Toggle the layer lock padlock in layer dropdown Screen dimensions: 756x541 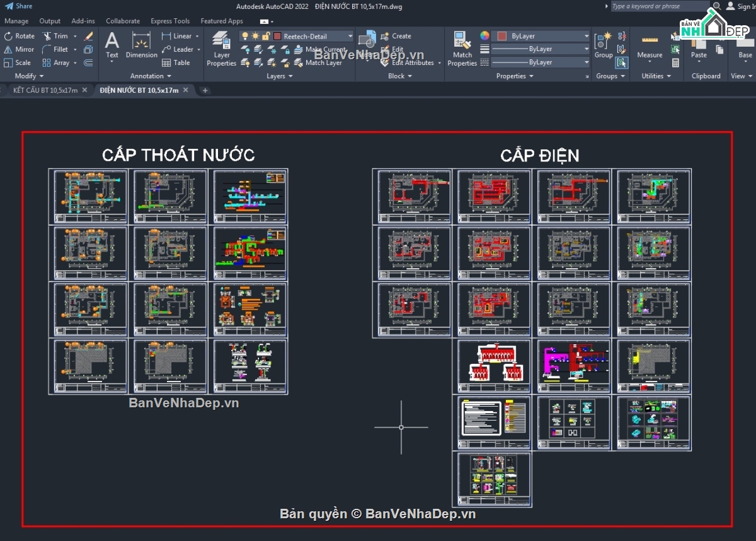click(x=265, y=36)
